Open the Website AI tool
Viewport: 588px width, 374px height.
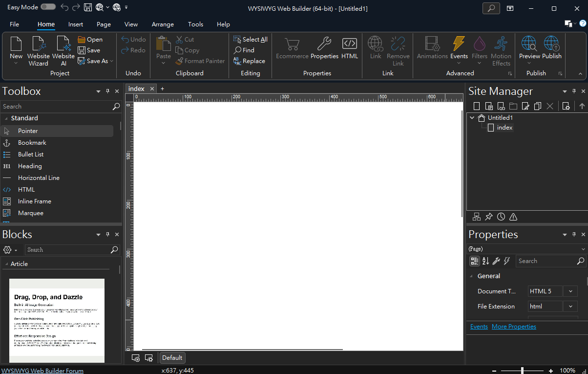[63, 51]
